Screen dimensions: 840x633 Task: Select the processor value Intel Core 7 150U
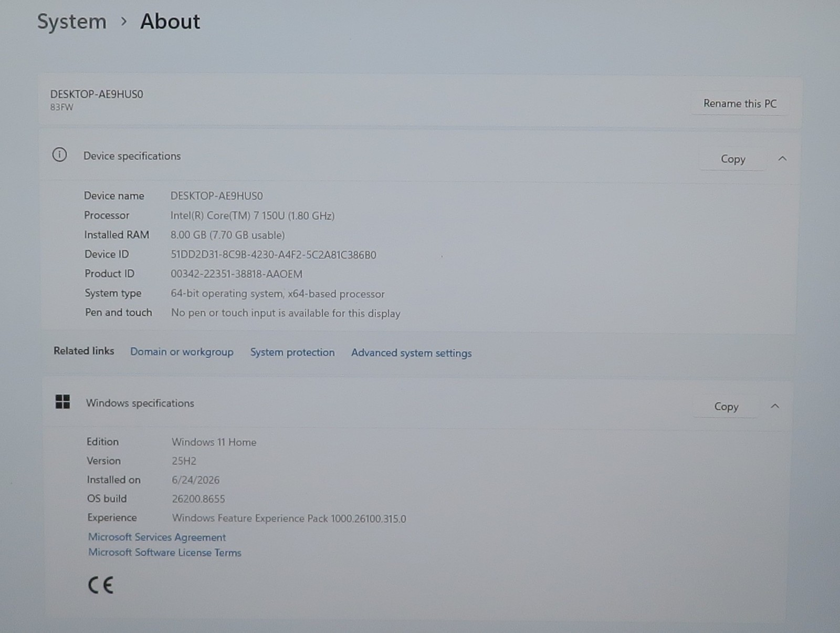coord(253,215)
